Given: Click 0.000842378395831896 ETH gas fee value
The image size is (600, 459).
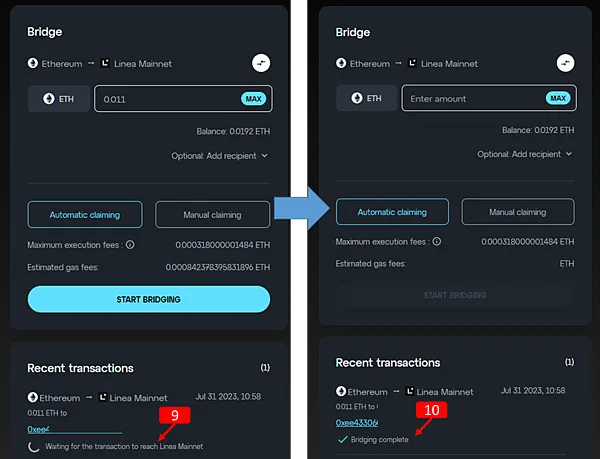Looking at the screenshot, I should (x=218, y=267).
